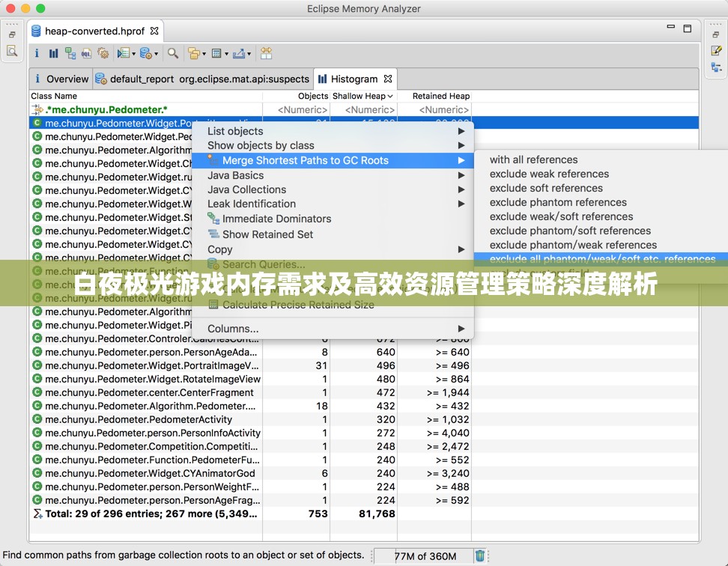Switch to the Overview tab
Screen dimensions: 728x566
tap(61, 79)
